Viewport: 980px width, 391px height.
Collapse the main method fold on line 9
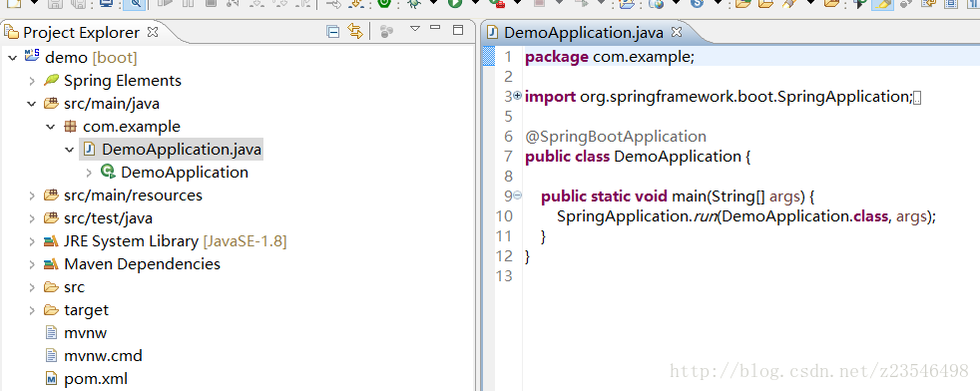[517, 195]
